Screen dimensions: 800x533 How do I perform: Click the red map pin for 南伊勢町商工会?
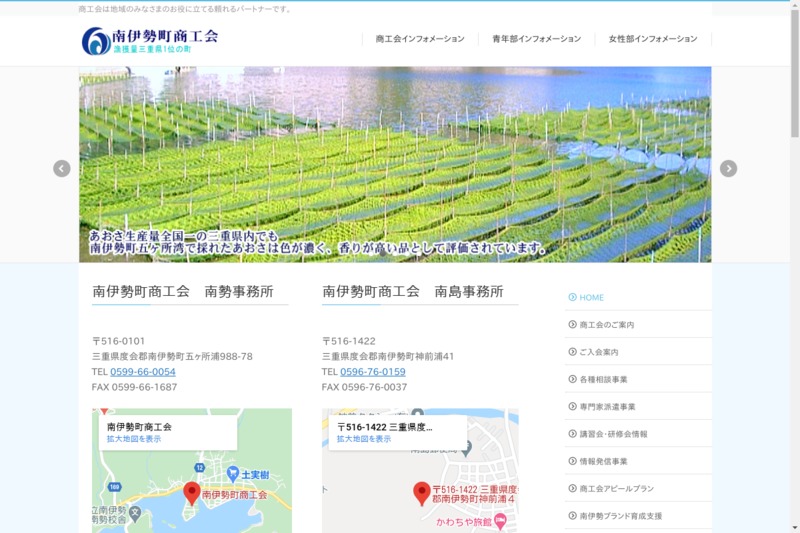[192, 492]
